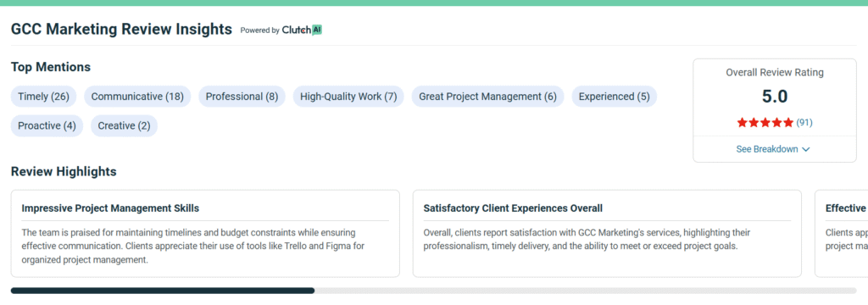Screen dimensions: 868x305
Task: Filter by Professional (8) mention
Action: tap(242, 97)
